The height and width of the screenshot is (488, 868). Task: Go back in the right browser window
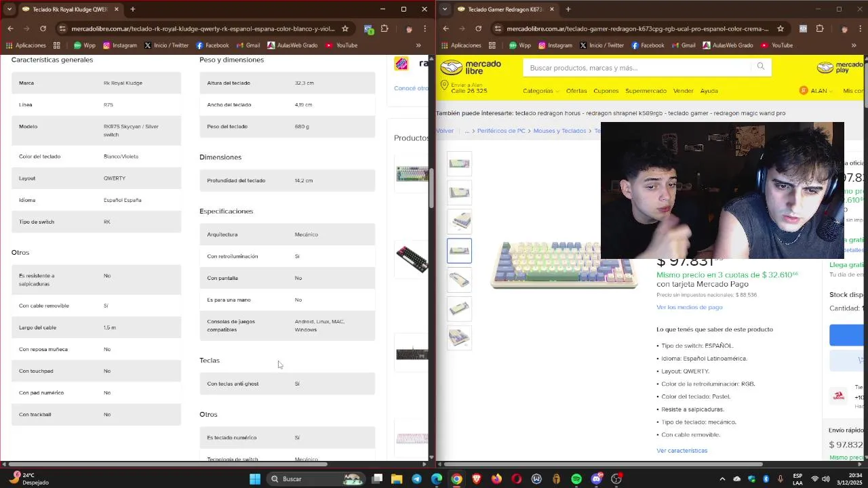[x=446, y=28]
